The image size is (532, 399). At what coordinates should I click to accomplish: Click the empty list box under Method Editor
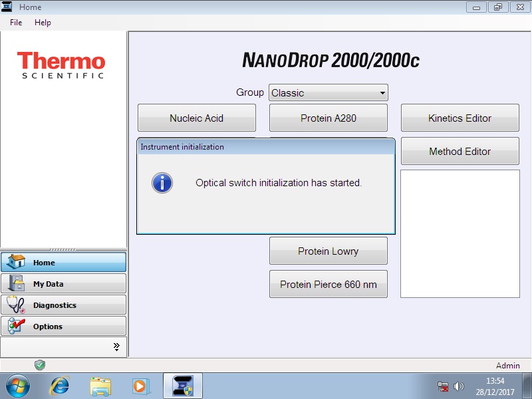pos(460,234)
